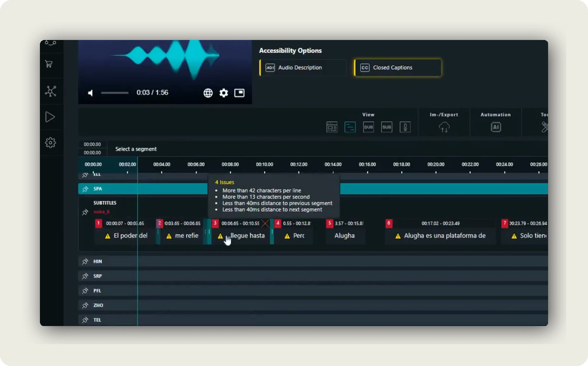Viewport: 588px width, 366px height.
Task: Pin the SPA subtitle track
Action: click(85, 189)
